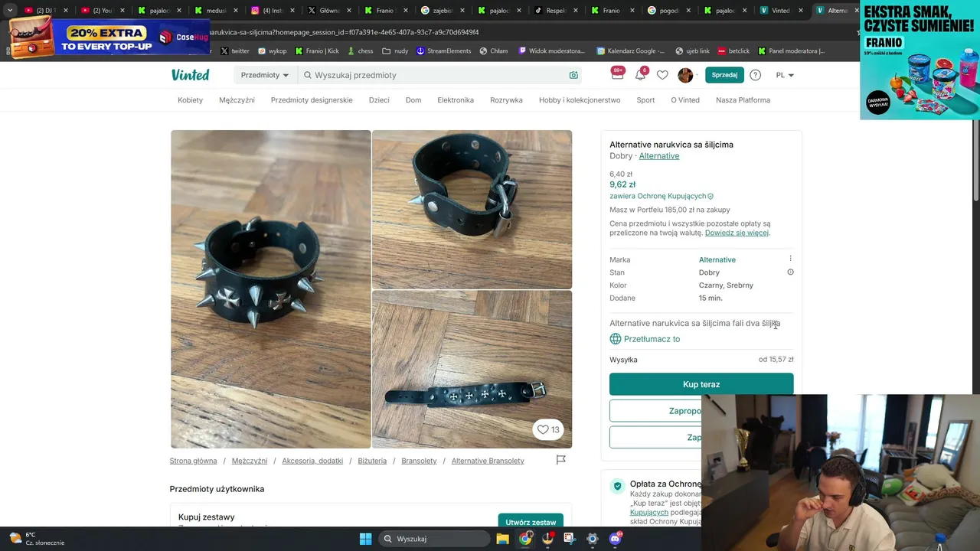Open the Vinted inbox messages icon
The image size is (980, 551).
617,75
